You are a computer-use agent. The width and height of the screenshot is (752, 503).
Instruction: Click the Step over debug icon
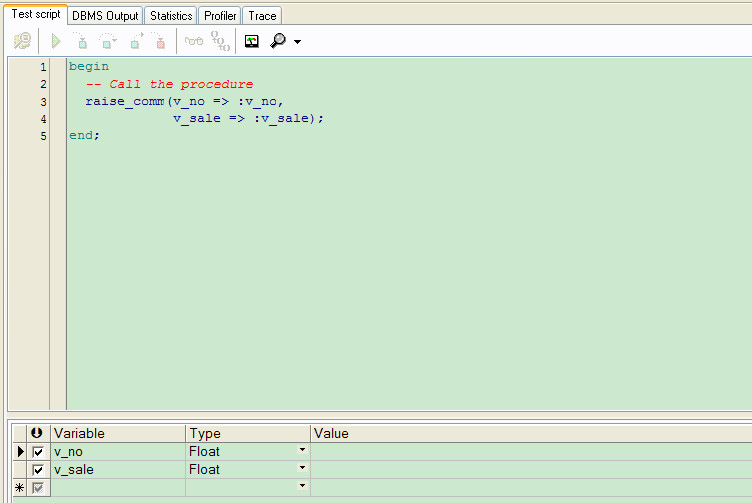click(x=107, y=41)
